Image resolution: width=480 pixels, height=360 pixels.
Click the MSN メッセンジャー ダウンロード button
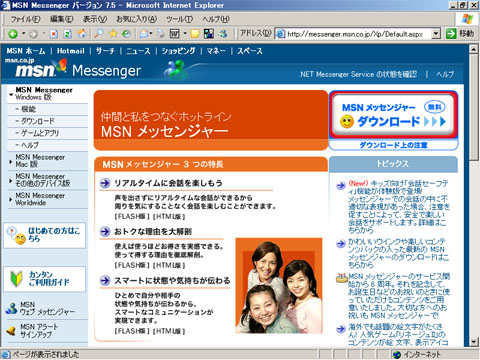click(x=393, y=115)
